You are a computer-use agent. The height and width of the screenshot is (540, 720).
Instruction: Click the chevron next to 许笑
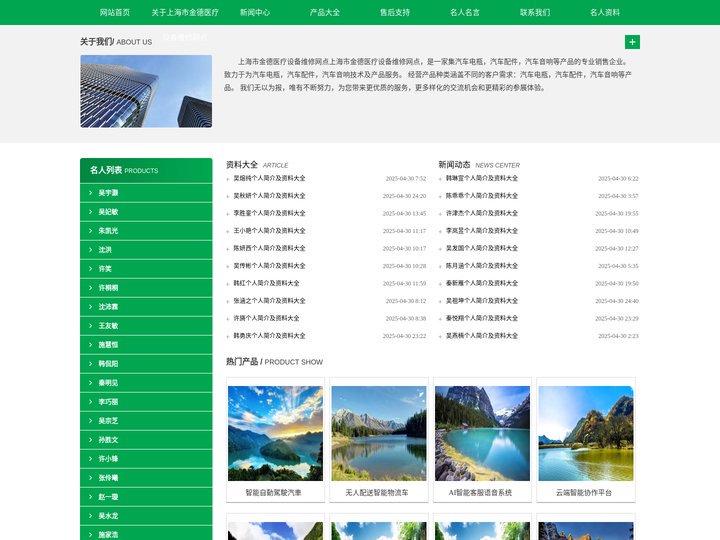click(x=90, y=269)
